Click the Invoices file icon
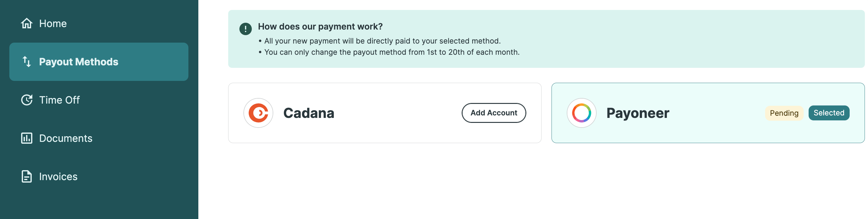868x219 pixels. pos(27,177)
